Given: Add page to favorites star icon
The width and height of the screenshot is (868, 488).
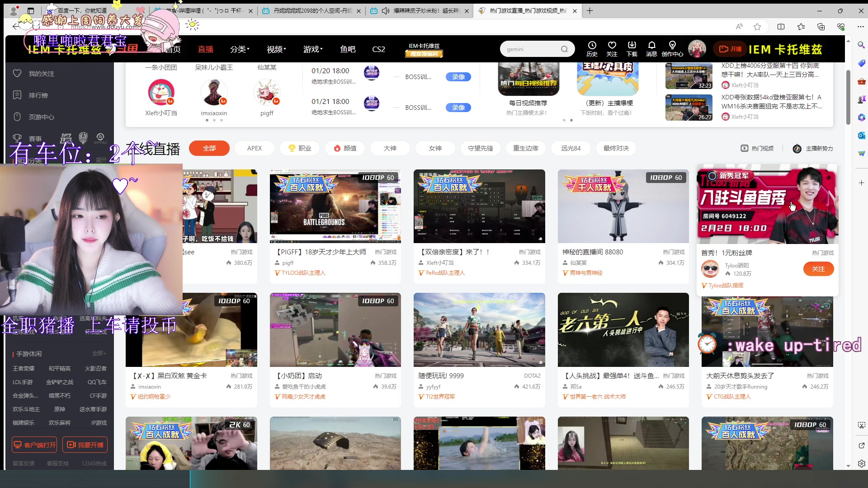Looking at the screenshot, I should pos(757,27).
